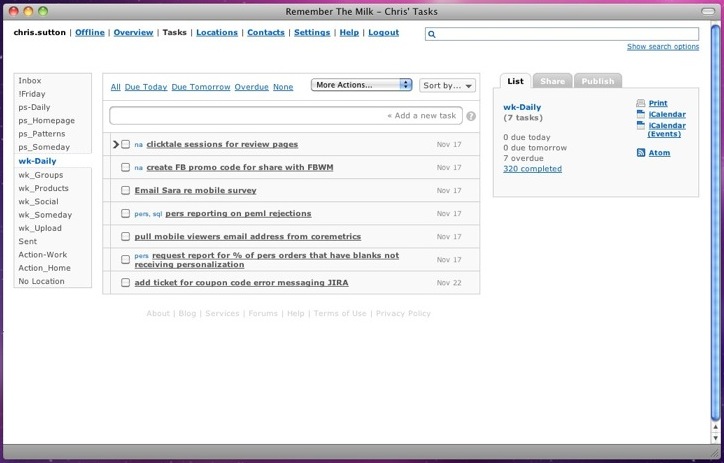Click the vertical scrollbar thumb

point(715,222)
